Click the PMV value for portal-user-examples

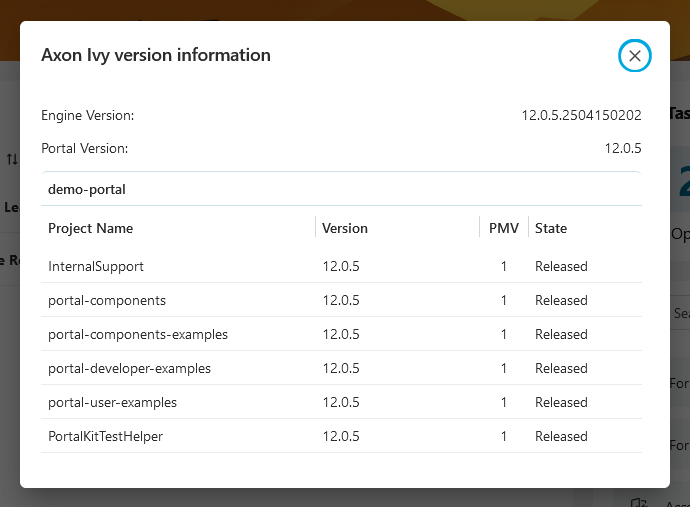(x=503, y=402)
